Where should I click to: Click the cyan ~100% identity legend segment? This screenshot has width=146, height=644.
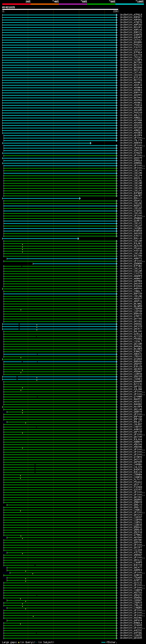pyautogui.click(x=130, y=4)
